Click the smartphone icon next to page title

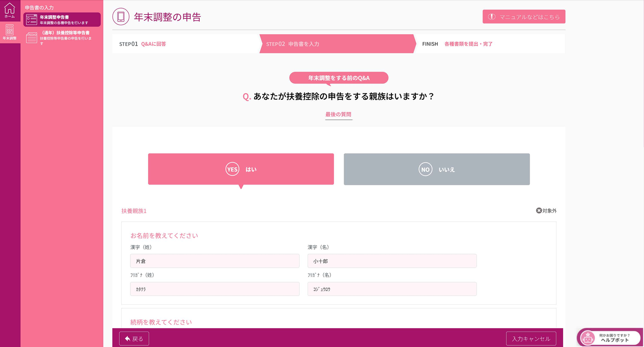[121, 17]
